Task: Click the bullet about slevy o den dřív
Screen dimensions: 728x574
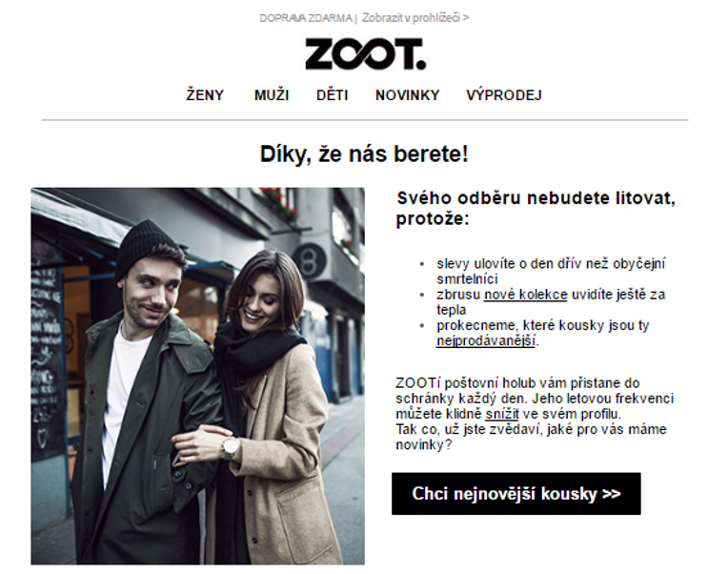Action: tap(551, 271)
